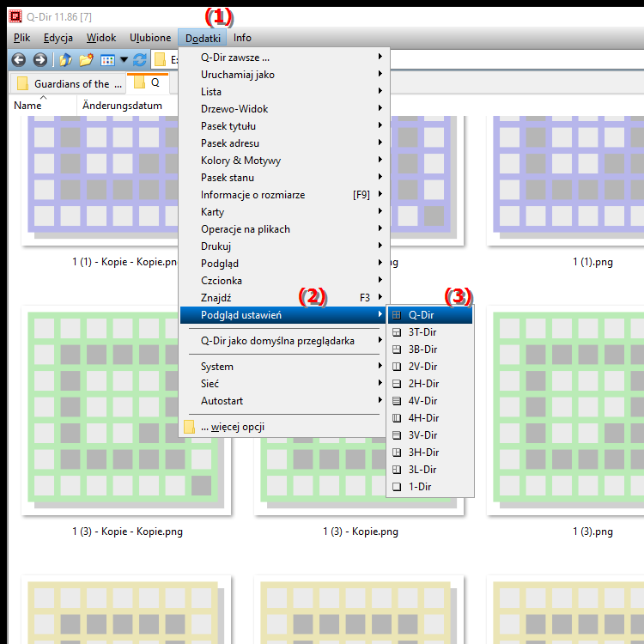Click the Q tab folder icon

coord(140,82)
